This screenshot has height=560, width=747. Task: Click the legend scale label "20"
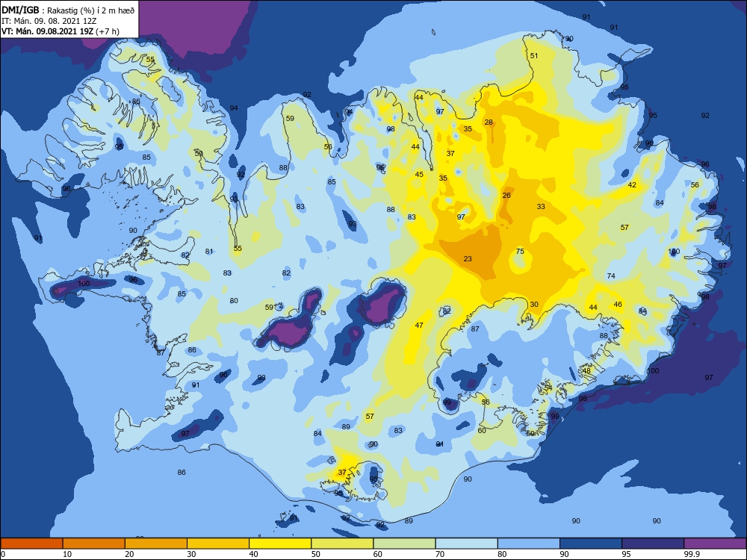(129, 554)
